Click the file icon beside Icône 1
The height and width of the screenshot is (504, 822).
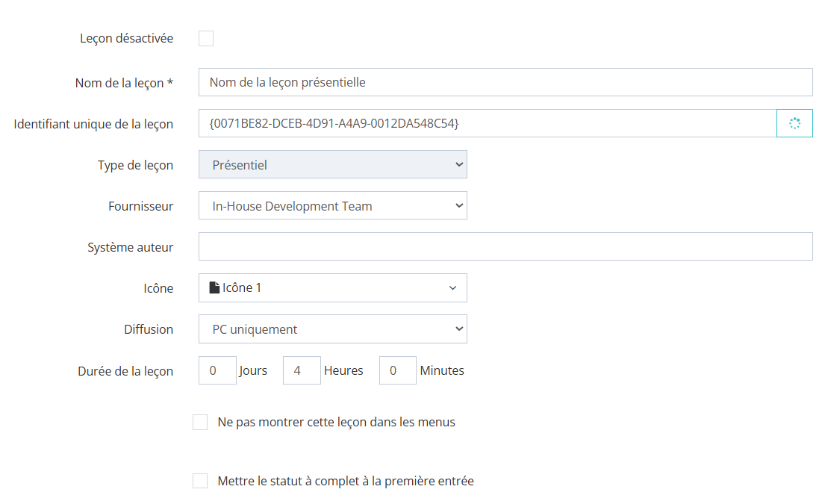click(215, 287)
